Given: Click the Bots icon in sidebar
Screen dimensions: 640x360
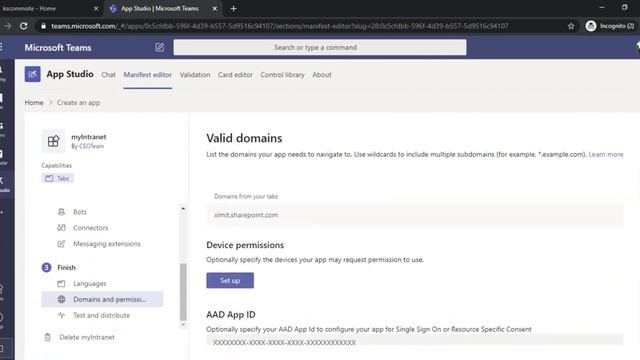Looking at the screenshot, I should (x=61, y=212).
